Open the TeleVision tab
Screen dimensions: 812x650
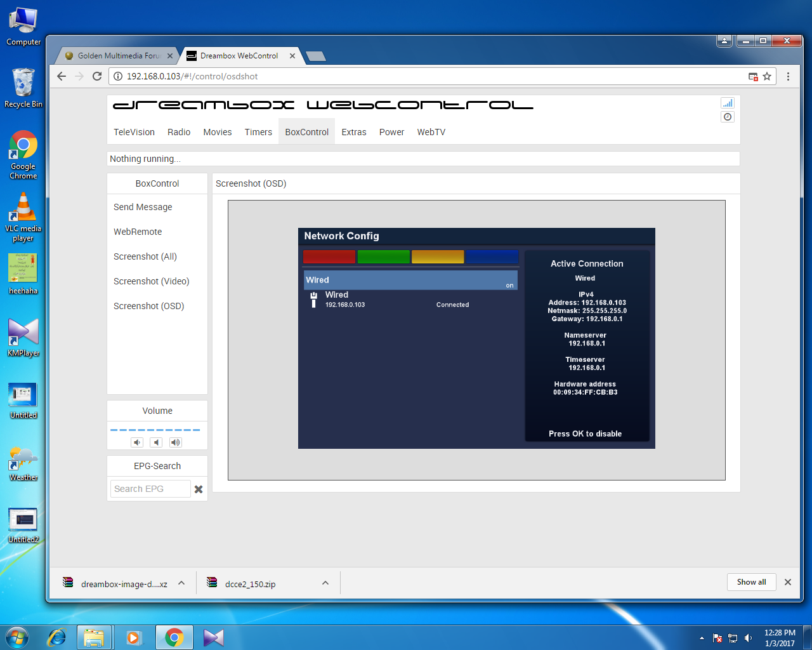point(134,132)
